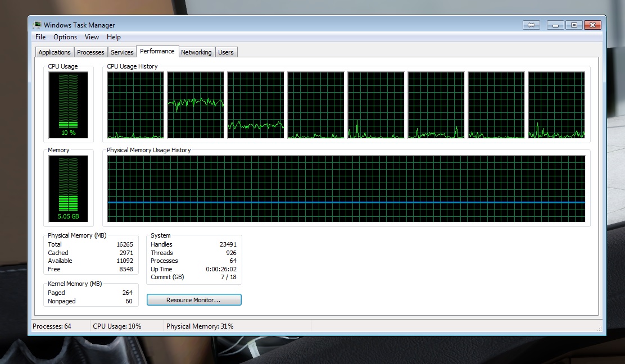Image resolution: width=625 pixels, height=364 pixels.
Task: Minimize the Task Manager window
Action: coord(555,25)
